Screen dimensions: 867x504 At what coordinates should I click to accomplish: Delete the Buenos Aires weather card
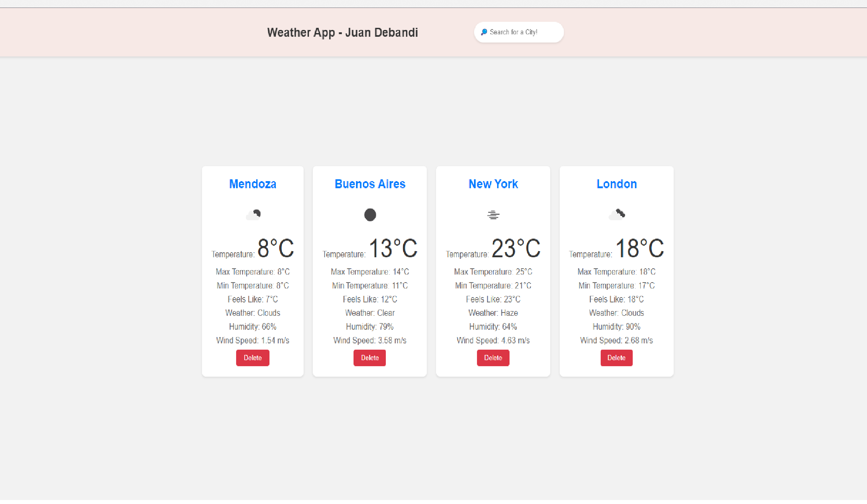370,358
